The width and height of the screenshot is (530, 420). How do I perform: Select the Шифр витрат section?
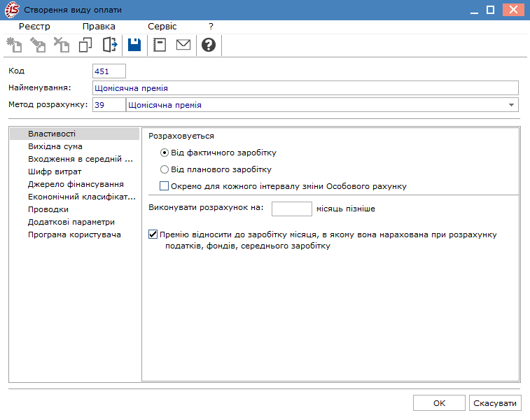tap(74, 171)
